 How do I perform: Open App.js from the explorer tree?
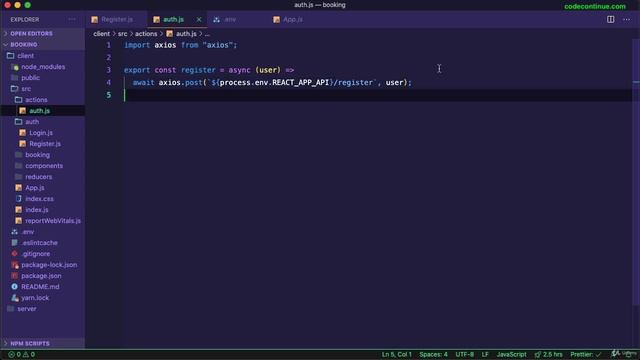point(42,188)
